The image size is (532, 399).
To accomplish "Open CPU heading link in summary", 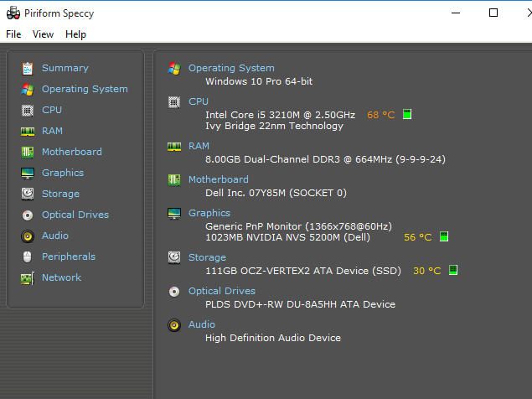I will pyautogui.click(x=199, y=101).
